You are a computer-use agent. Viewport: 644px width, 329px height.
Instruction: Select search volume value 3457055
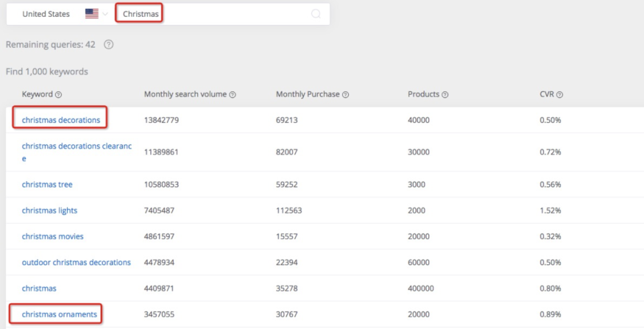coord(159,314)
